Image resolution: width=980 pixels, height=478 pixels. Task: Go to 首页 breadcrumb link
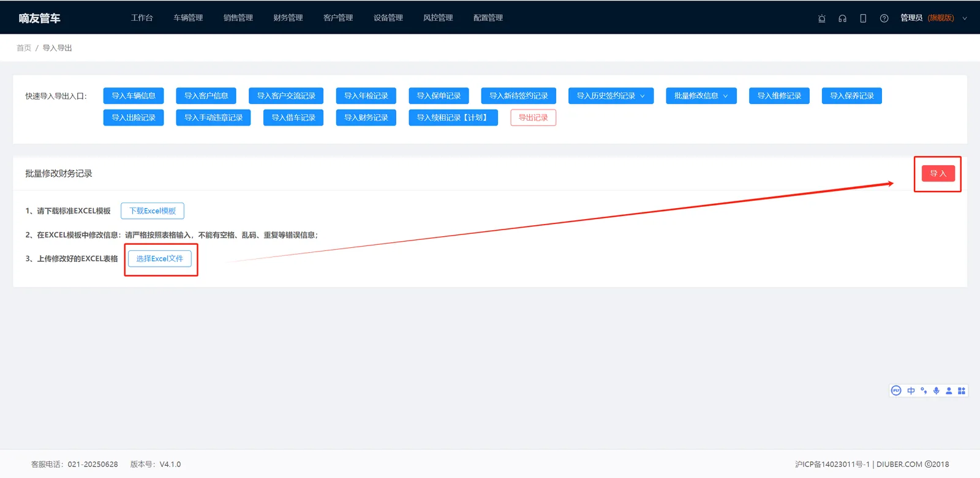24,48
